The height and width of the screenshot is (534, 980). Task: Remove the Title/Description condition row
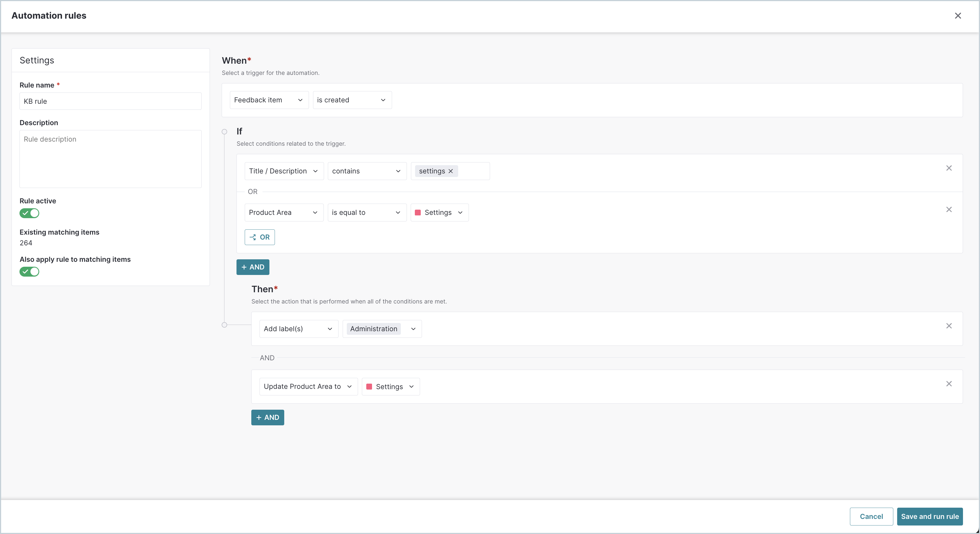[949, 168]
